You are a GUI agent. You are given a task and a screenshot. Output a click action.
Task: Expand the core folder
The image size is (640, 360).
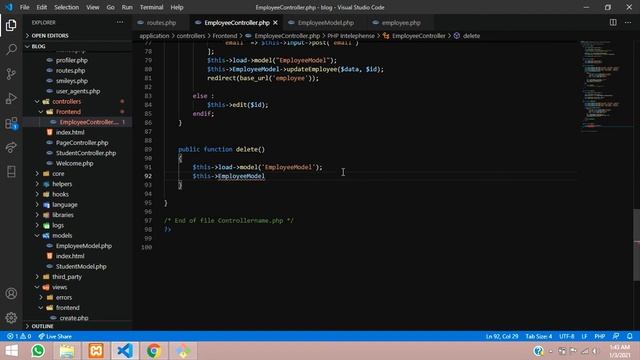click(58, 174)
